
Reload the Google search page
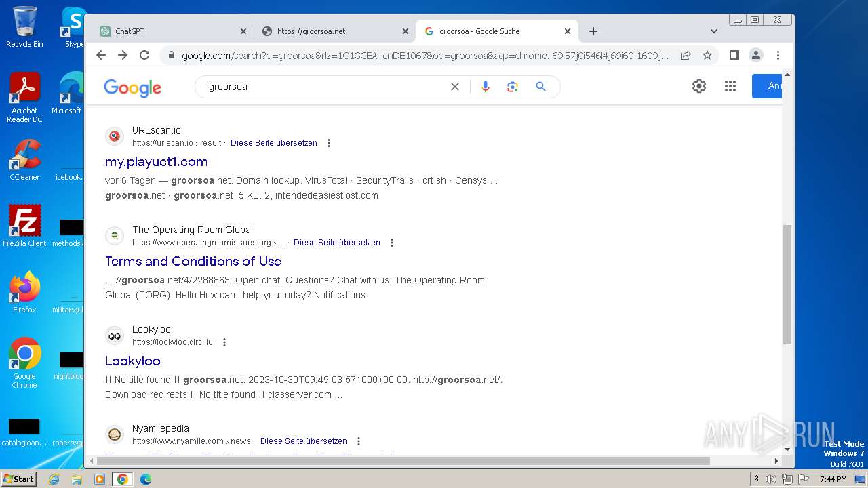coord(144,55)
